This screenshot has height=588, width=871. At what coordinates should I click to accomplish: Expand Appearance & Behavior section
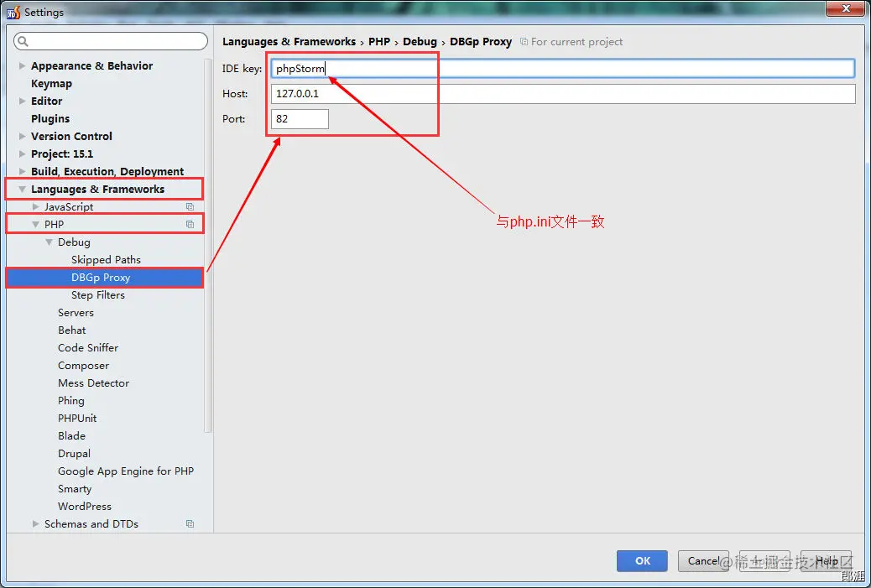[22, 65]
